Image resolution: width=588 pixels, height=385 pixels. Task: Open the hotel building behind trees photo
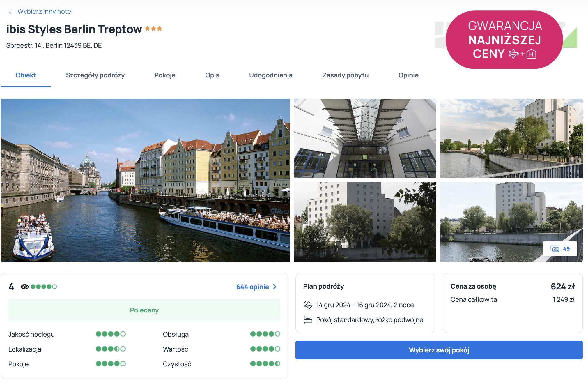(365, 222)
